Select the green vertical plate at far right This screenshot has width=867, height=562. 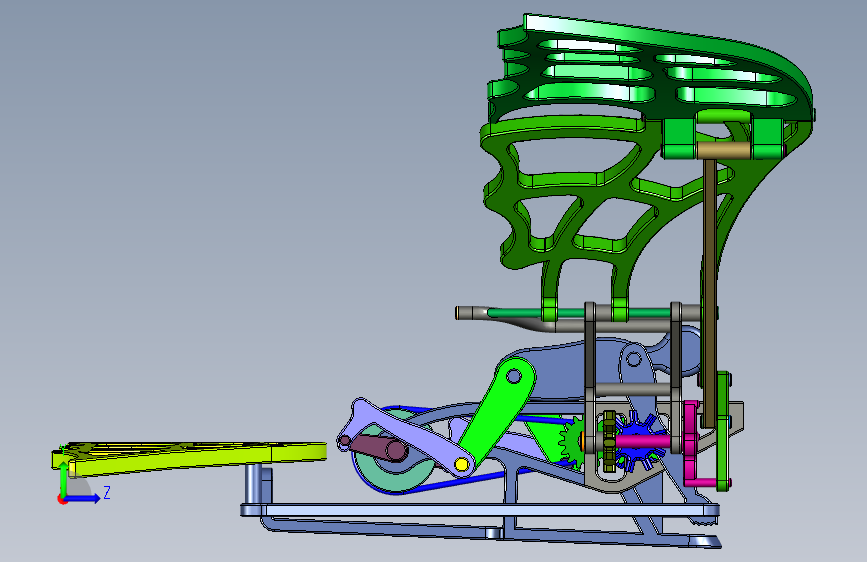coord(723,431)
